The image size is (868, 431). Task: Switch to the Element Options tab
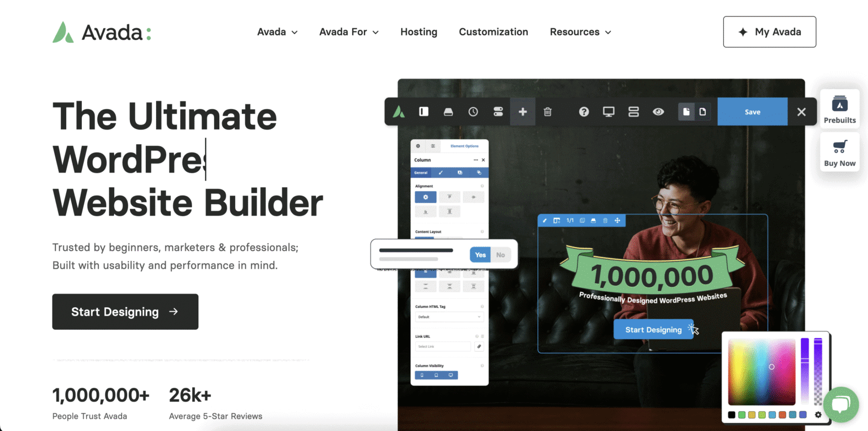[x=465, y=146]
